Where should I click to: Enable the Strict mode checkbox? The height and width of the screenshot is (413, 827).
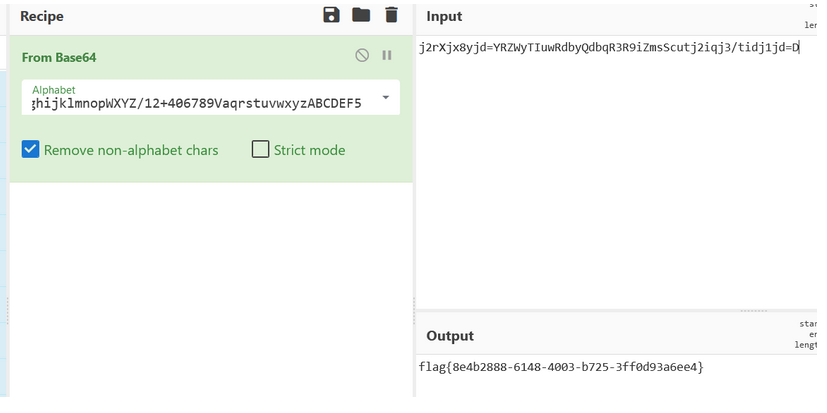(x=260, y=150)
